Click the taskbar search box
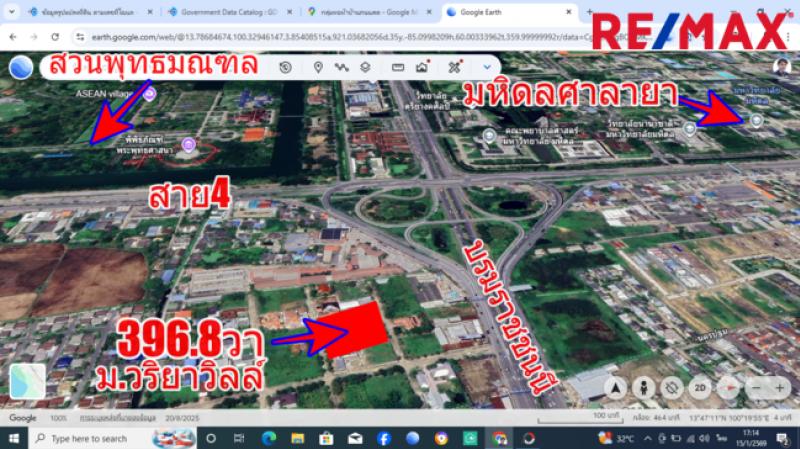The height and width of the screenshot is (449, 800). click(x=114, y=438)
